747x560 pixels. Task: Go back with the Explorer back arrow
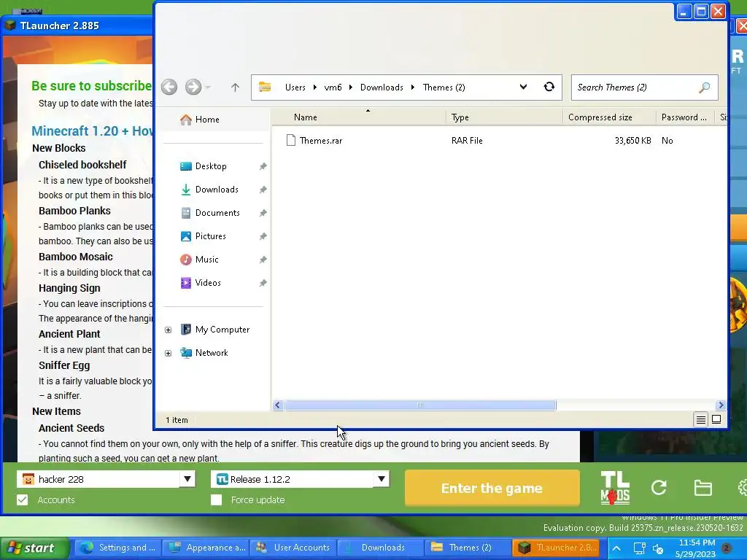coord(169,87)
